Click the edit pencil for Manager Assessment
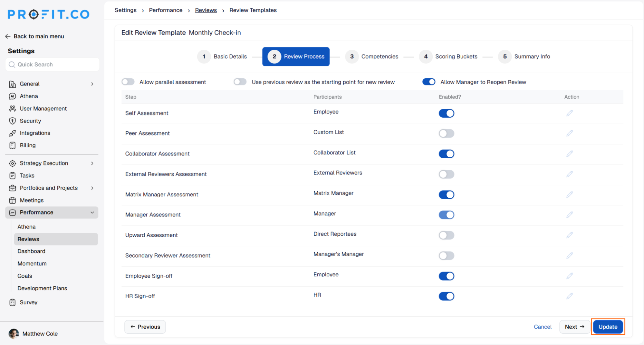Image resolution: width=644 pixels, height=345 pixels. (x=569, y=215)
